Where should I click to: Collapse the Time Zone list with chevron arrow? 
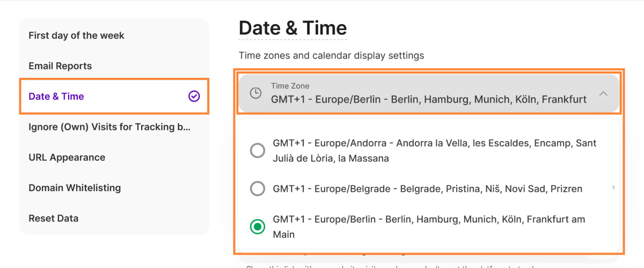coord(603,93)
